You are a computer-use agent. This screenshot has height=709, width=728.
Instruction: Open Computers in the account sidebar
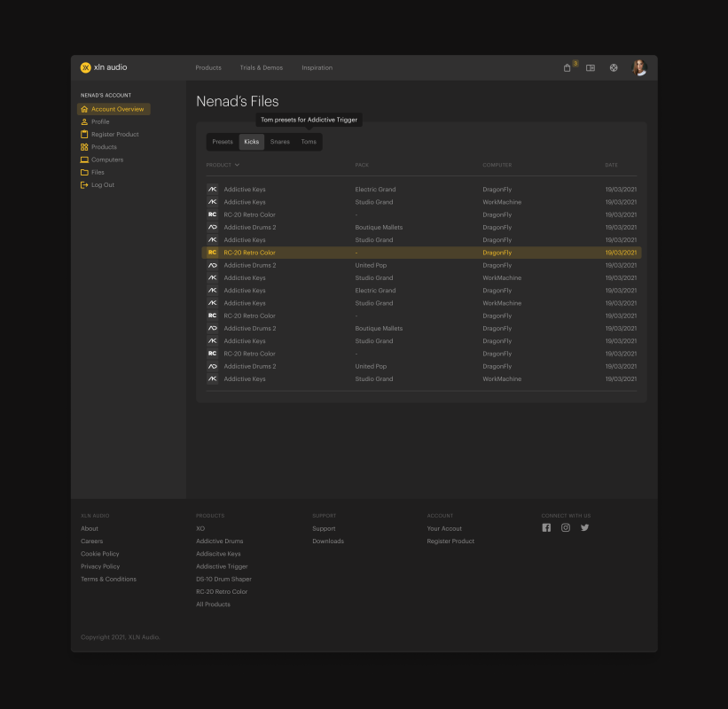106,160
